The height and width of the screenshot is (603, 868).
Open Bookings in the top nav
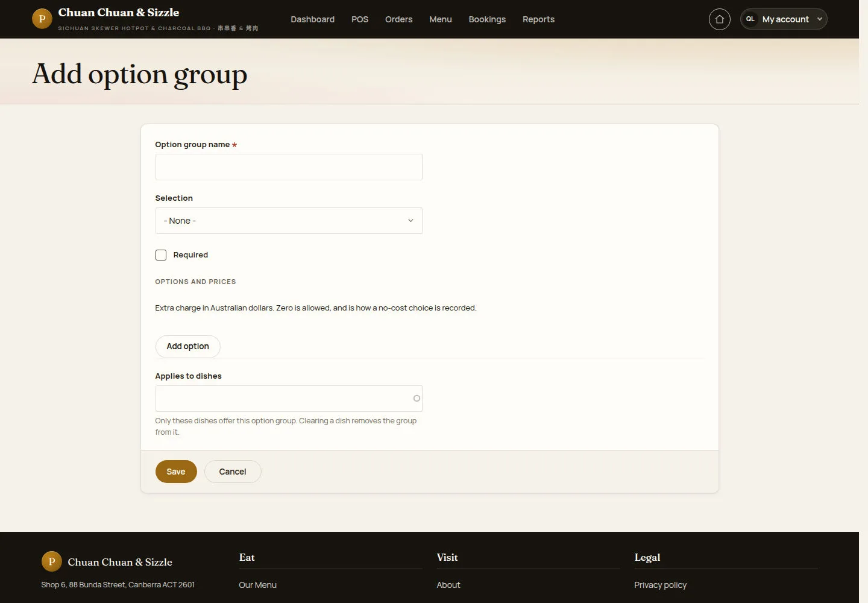pyautogui.click(x=487, y=19)
